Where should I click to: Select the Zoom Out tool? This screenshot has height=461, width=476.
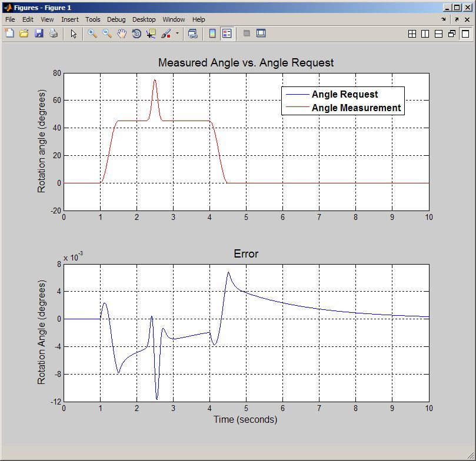click(107, 34)
